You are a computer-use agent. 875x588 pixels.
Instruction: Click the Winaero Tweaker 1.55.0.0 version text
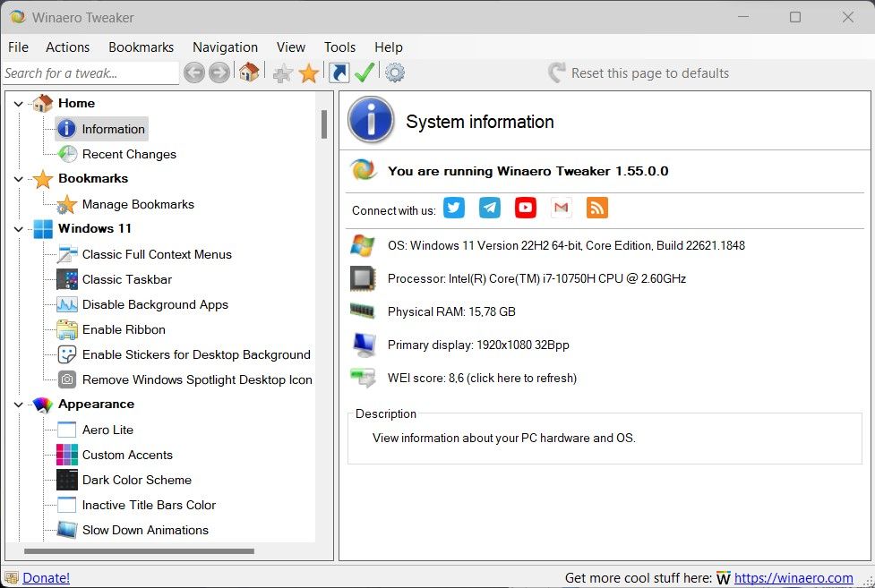[x=528, y=171]
